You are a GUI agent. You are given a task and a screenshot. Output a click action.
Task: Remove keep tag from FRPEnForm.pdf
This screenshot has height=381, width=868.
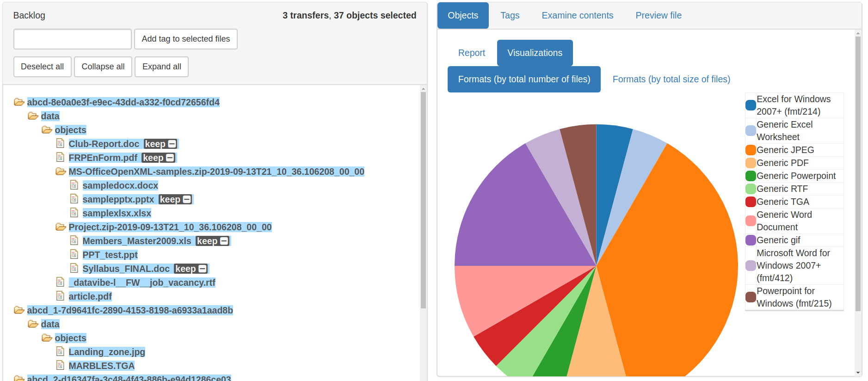pyautogui.click(x=170, y=158)
